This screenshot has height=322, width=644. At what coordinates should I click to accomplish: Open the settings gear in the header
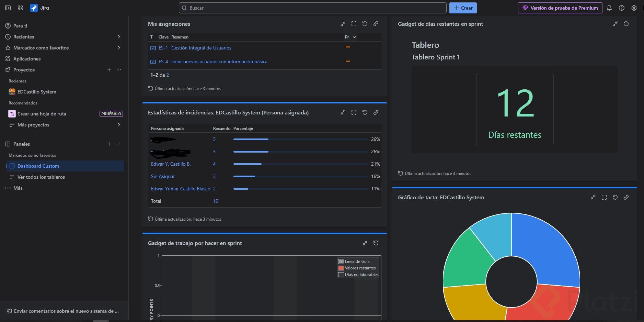pyautogui.click(x=634, y=8)
